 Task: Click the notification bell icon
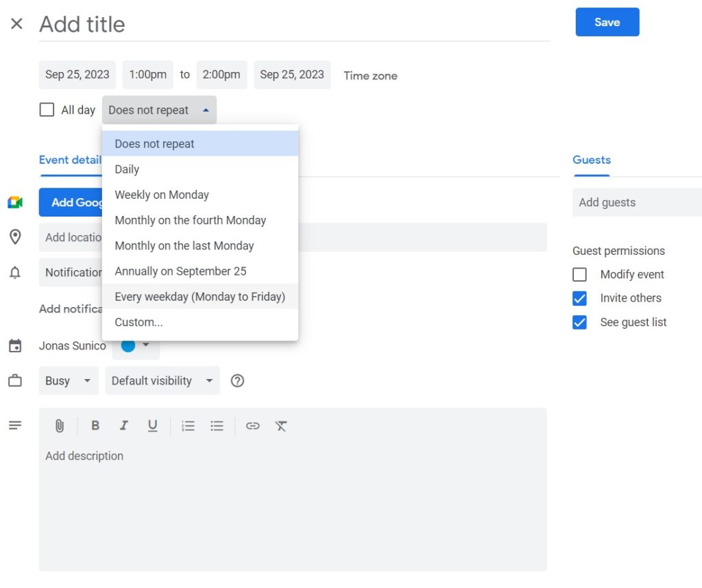coord(15,272)
